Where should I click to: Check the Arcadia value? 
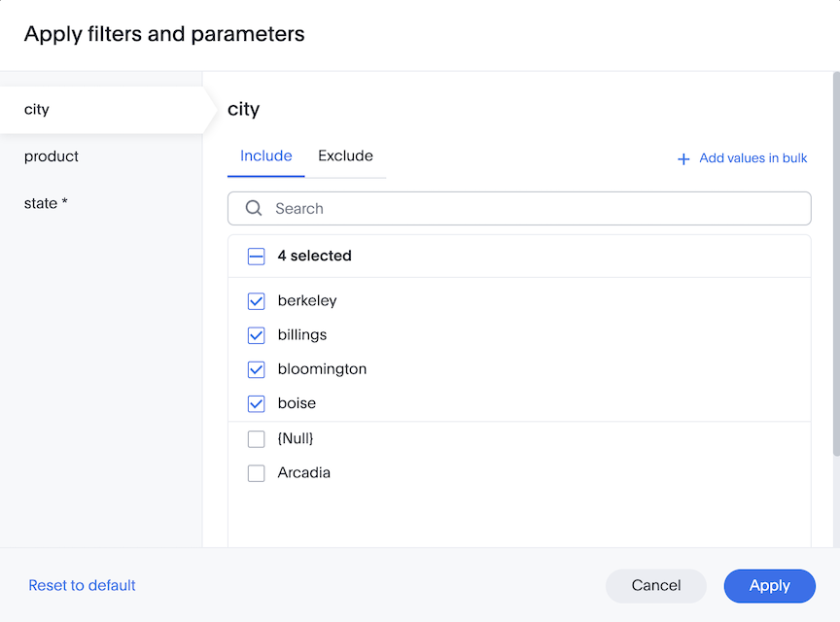pos(256,472)
